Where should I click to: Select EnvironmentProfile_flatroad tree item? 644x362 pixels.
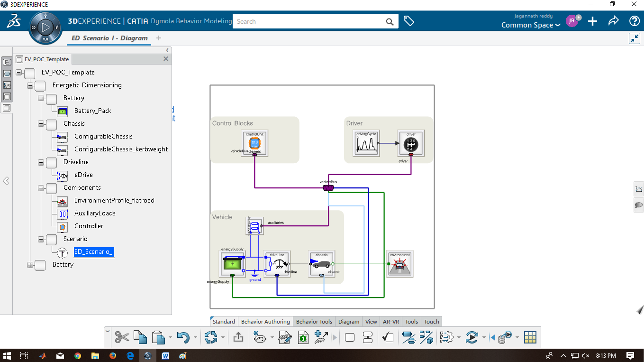tap(114, 201)
